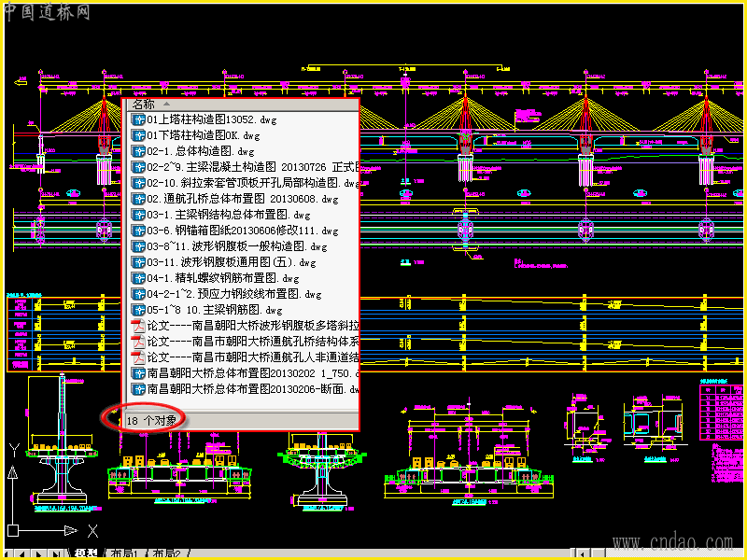The image size is (747, 560).
Task: Click the DWG icon of 04-1.精轧螺纹钢筋布置图.dwg
Action: click(138, 278)
